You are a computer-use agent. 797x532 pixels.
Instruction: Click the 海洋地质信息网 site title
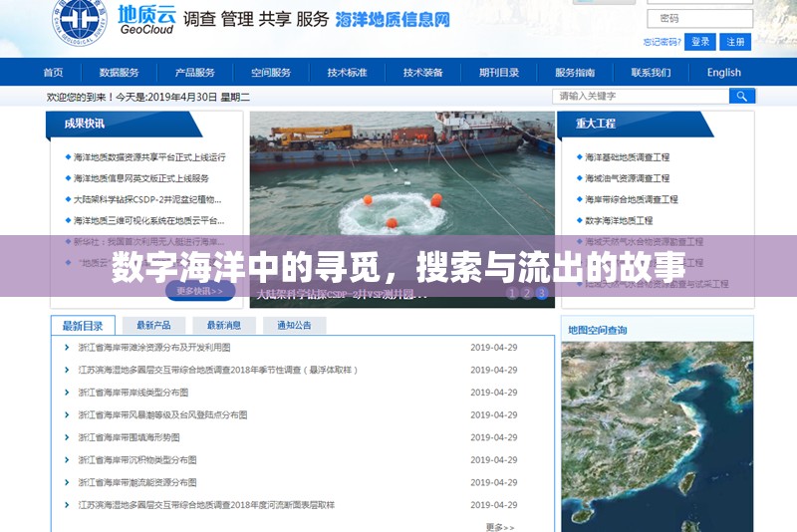pyautogui.click(x=393, y=20)
